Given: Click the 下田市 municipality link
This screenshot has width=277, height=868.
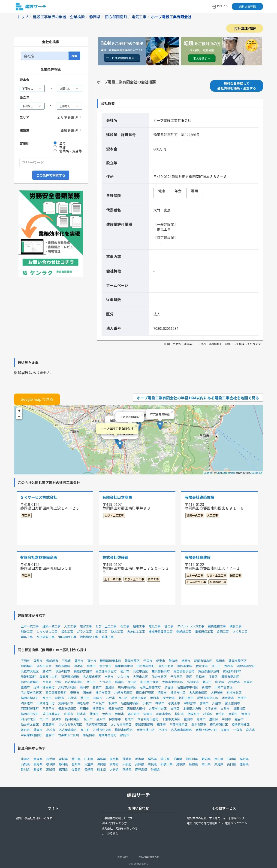Looking at the screenshot, I should (25, 661).
